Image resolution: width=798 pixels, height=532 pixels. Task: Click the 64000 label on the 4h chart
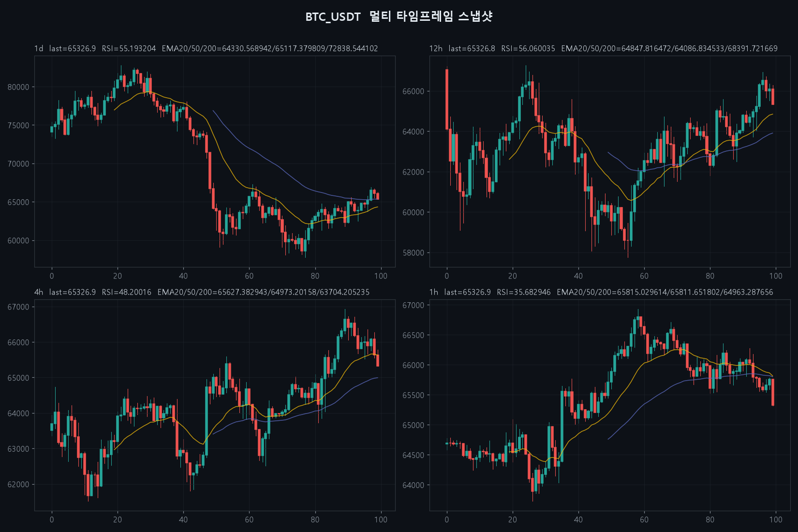tap(18, 414)
